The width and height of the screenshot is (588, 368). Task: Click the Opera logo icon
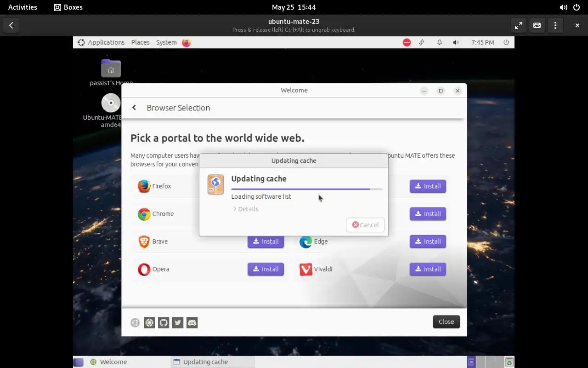(144, 269)
